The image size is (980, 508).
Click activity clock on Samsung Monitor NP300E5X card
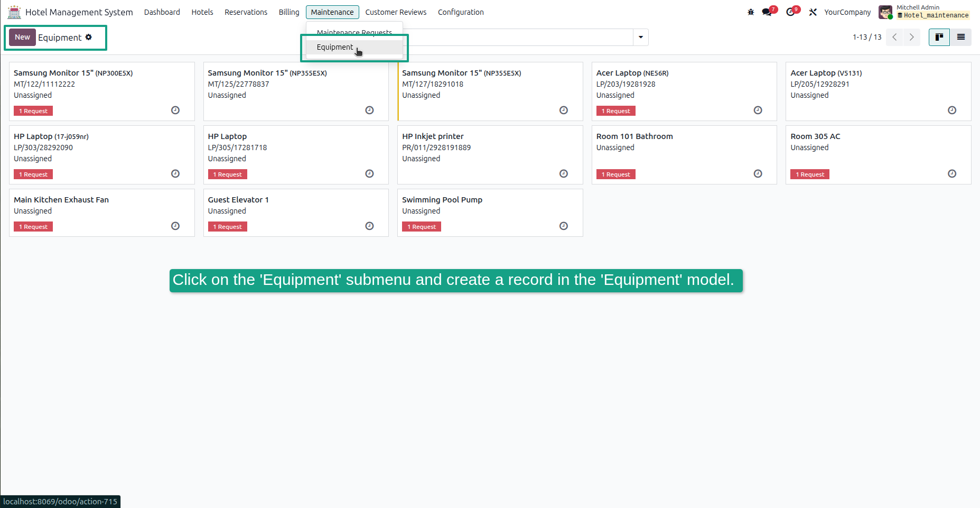[x=175, y=110]
